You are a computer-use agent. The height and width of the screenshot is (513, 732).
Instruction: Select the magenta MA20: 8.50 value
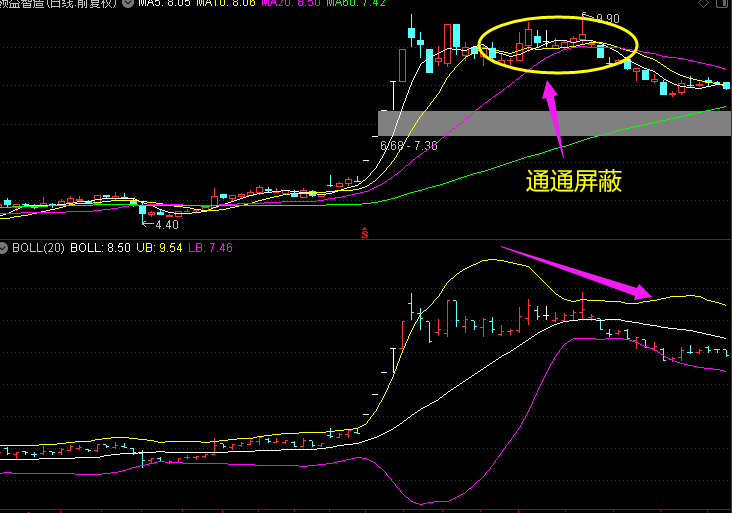tap(291, 3)
